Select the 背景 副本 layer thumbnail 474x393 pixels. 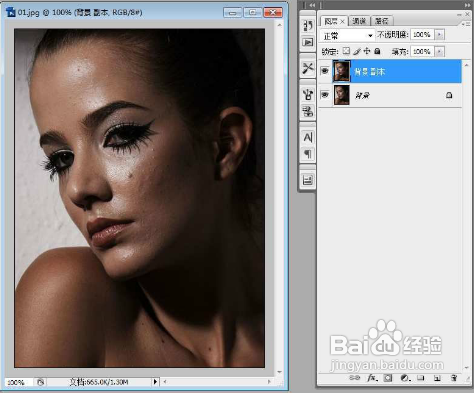342,71
